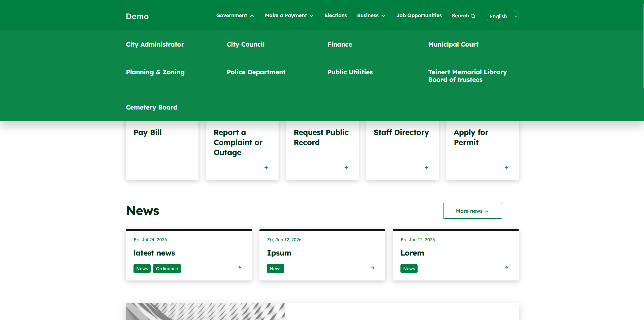This screenshot has width=644, height=320.
Task: Click arrow icon on latest news card
Action: click(239, 268)
